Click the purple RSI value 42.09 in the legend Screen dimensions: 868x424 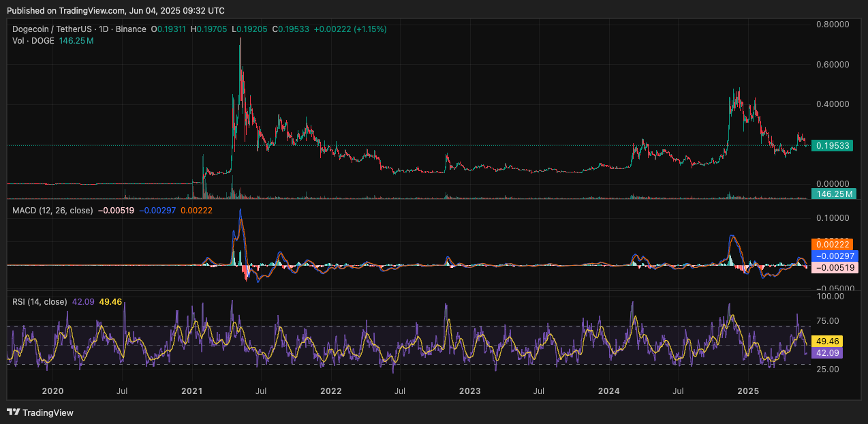coord(83,301)
